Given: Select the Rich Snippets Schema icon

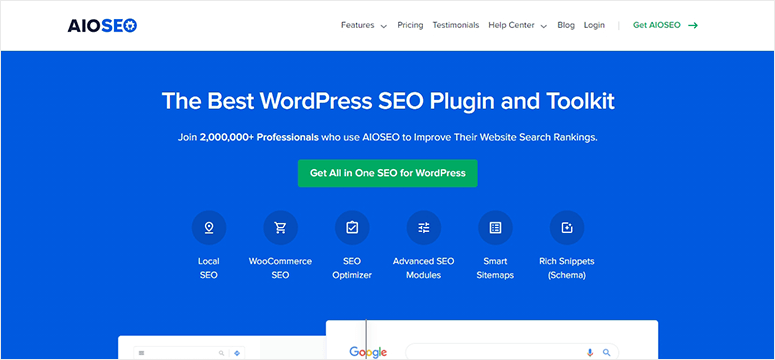Looking at the screenshot, I should point(567,227).
